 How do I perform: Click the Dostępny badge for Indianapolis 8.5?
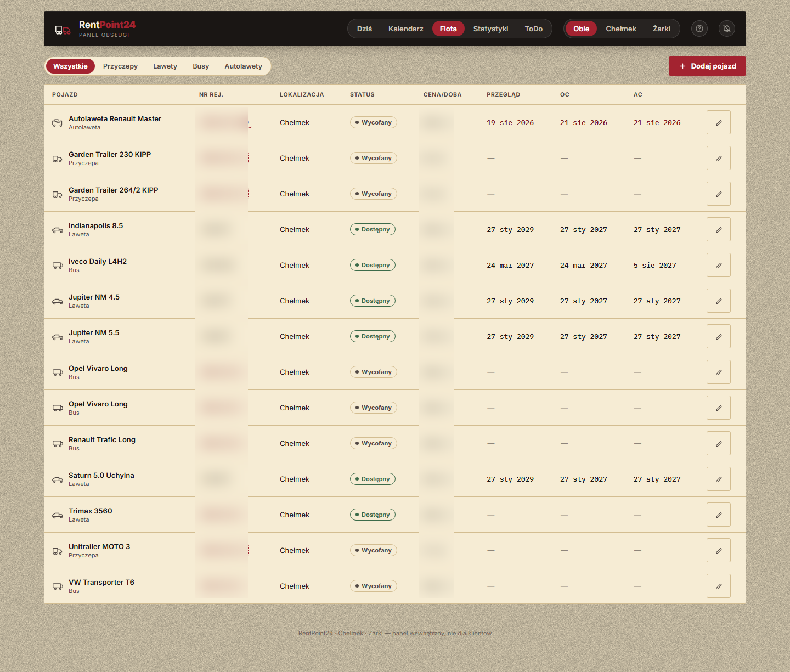point(373,229)
